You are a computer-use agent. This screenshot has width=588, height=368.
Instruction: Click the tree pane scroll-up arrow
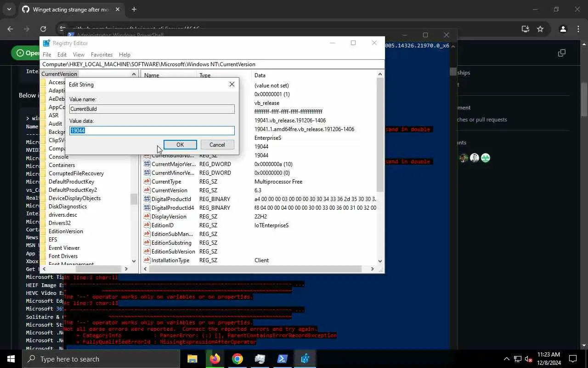(134, 74)
